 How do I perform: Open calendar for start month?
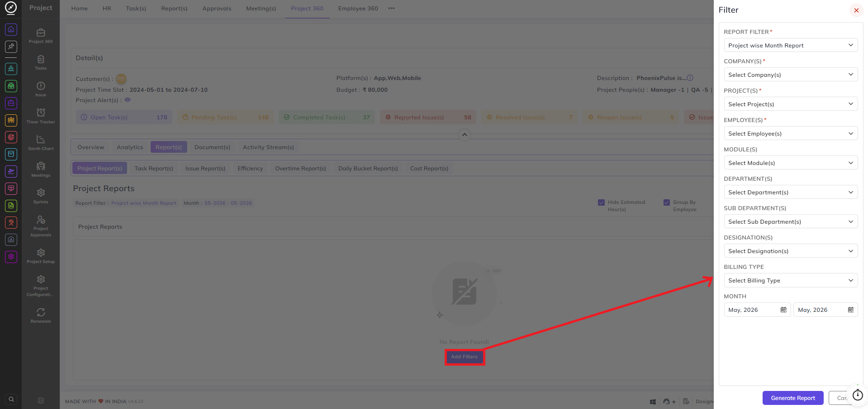(783, 310)
